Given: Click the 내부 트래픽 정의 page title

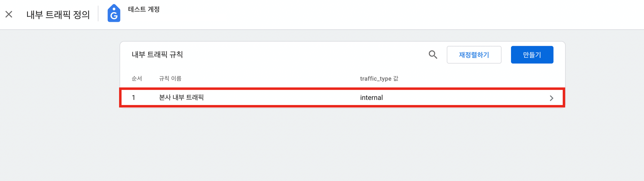Looking at the screenshot, I should coord(58,14).
